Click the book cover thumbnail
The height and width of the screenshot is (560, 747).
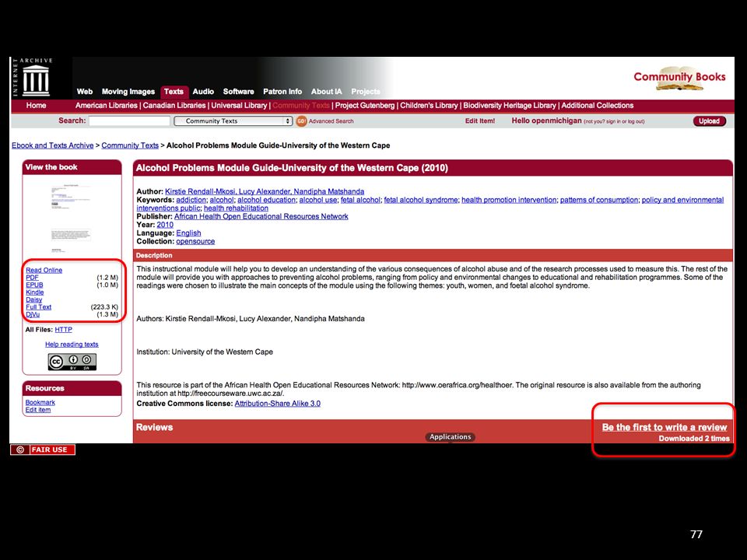(71, 219)
